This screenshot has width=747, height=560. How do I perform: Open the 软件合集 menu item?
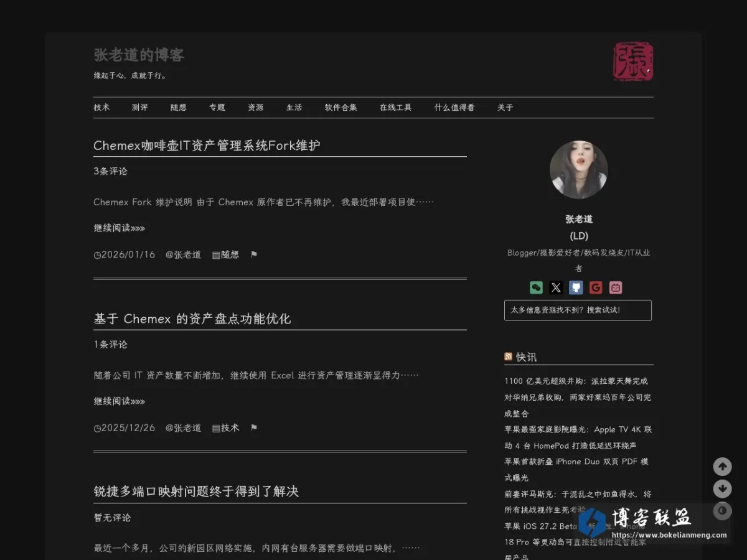coord(341,108)
